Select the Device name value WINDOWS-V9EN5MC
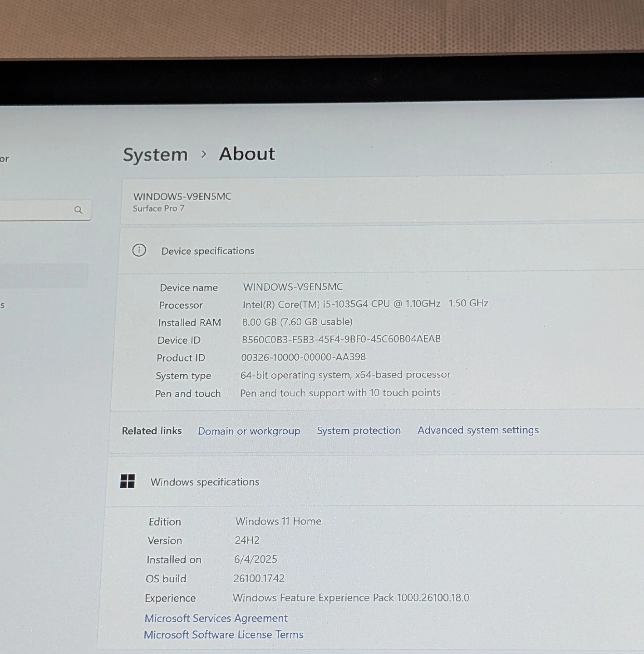 coord(293,287)
